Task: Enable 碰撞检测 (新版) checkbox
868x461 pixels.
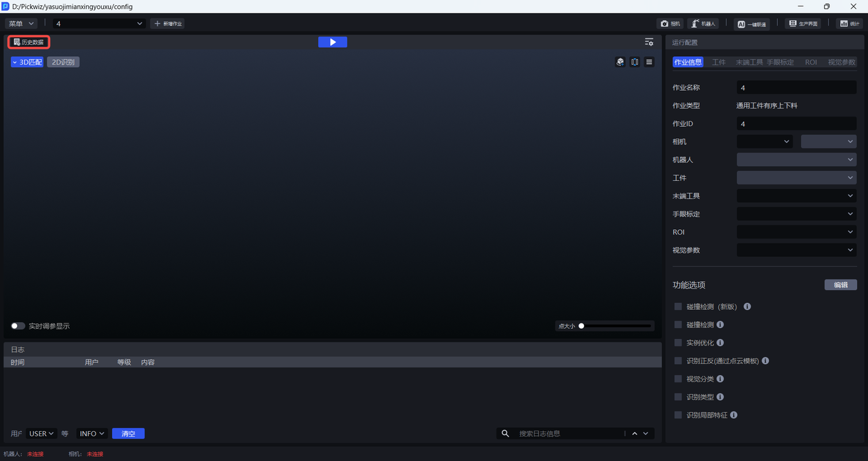Action: pyautogui.click(x=678, y=306)
